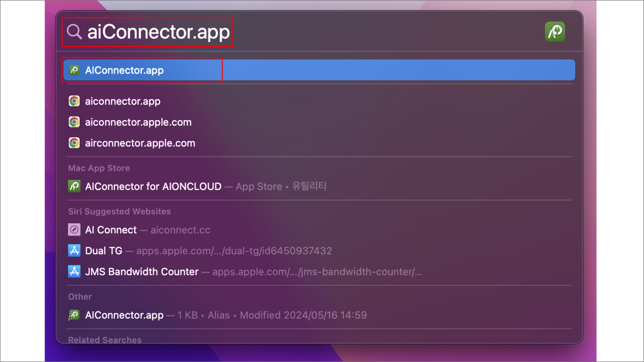
Task: Click the AIConnector.app alias icon under Other
Action: [x=74, y=315]
